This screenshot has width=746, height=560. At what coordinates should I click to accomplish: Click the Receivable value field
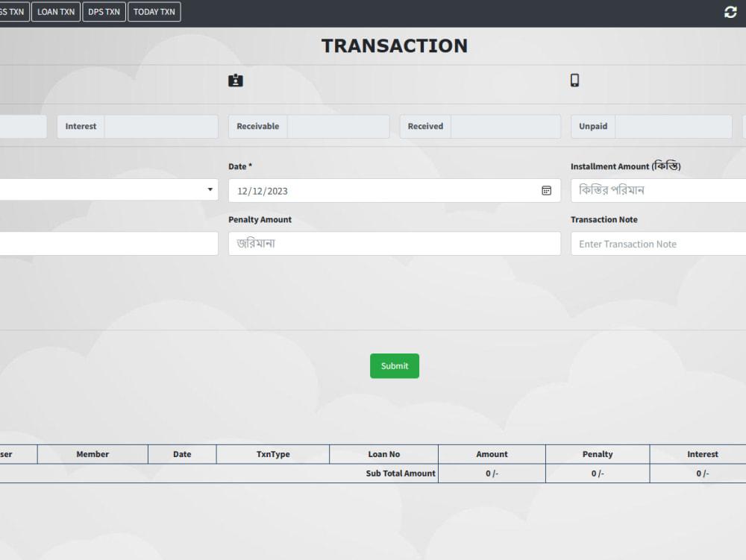click(x=338, y=127)
